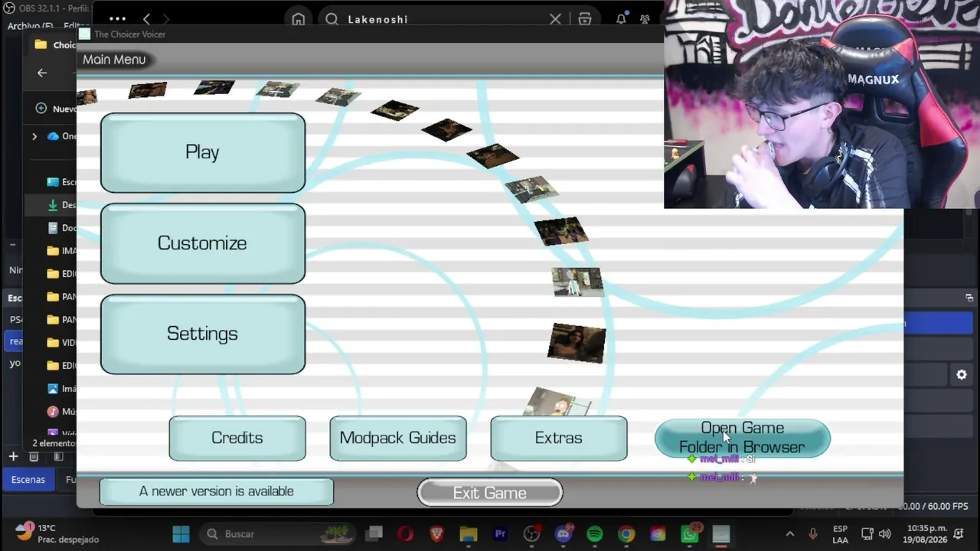Open the game Settings
This screenshot has width=980, height=551.
202,334
